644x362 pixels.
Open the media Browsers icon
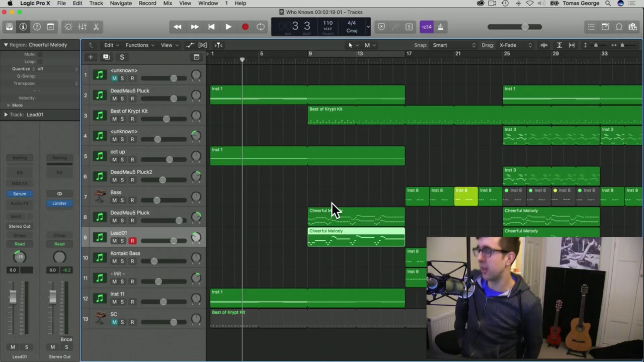coord(633,27)
